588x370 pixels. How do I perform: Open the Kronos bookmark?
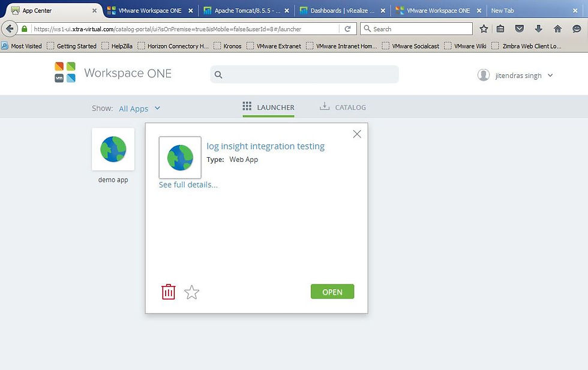click(x=227, y=46)
